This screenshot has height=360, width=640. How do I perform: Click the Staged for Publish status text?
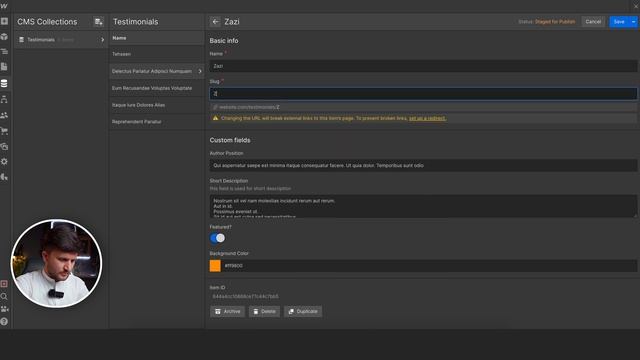coord(555,22)
